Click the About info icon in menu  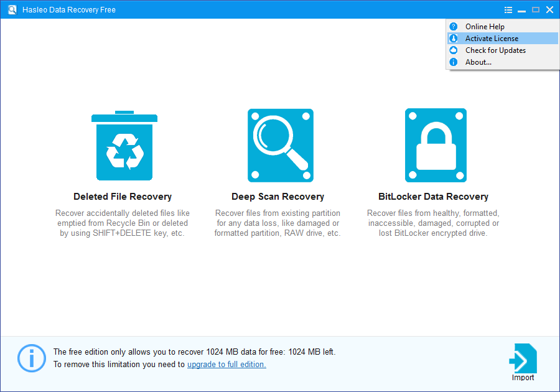(x=454, y=62)
